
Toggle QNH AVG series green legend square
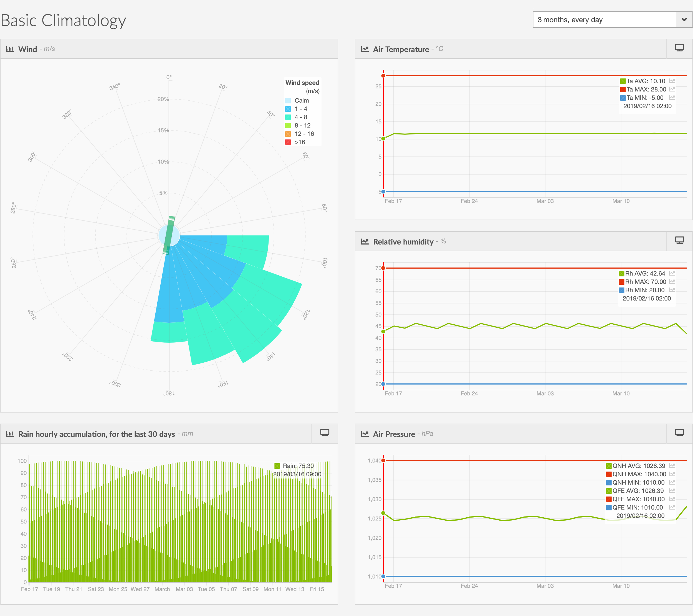[609, 466]
